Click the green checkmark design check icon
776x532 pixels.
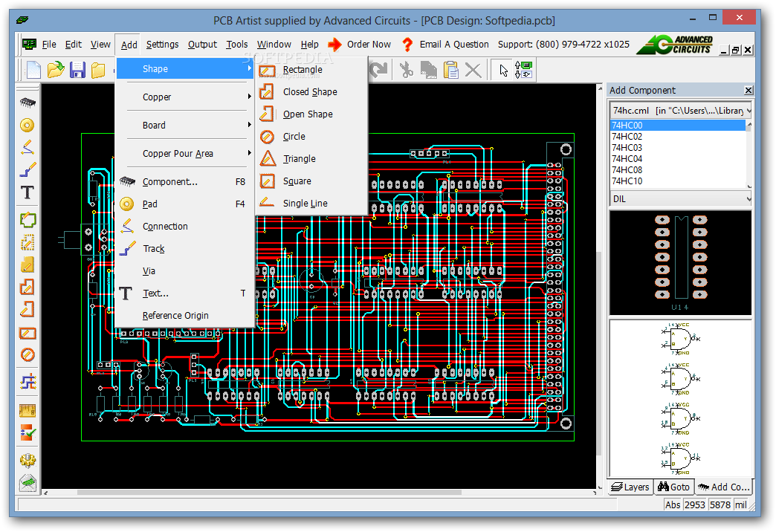(28, 432)
